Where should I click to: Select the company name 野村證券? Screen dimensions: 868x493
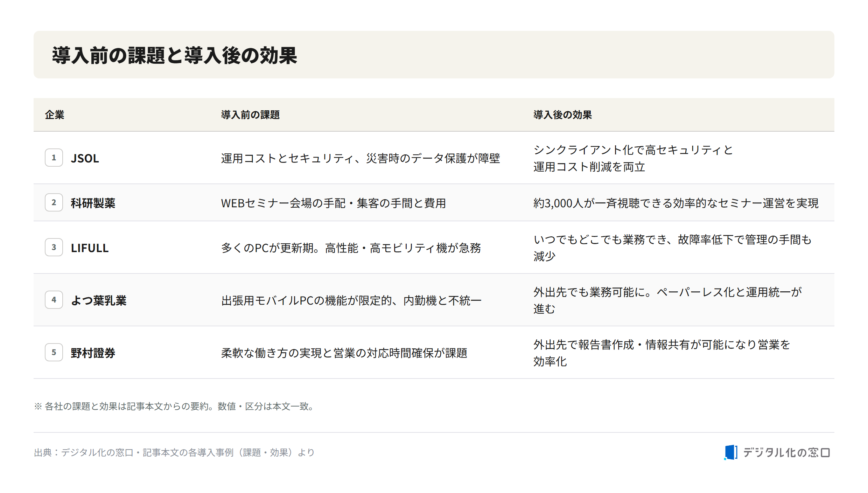(x=93, y=353)
